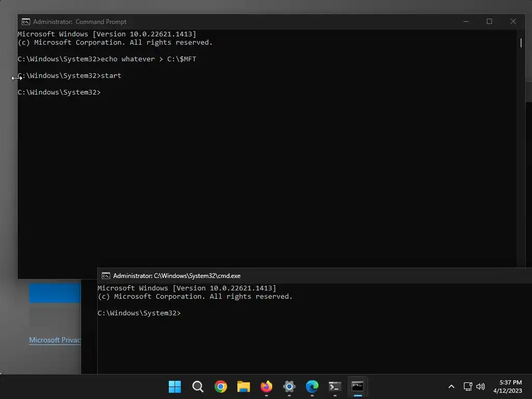Click version line in top Command Prompt

tap(107, 34)
